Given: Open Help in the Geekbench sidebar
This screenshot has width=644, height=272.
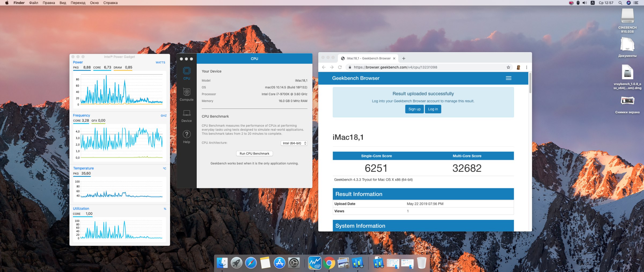Looking at the screenshot, I should tap(186, 137).
